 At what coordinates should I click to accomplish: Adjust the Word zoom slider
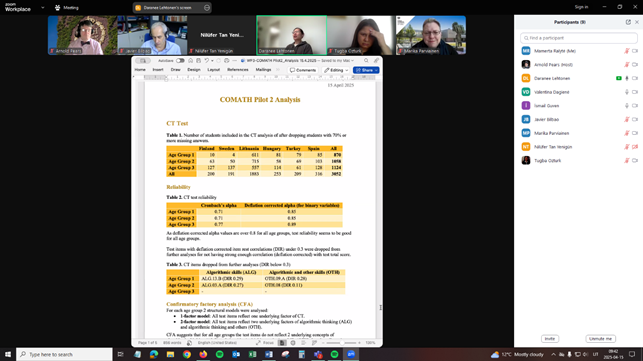pos(342,343)
